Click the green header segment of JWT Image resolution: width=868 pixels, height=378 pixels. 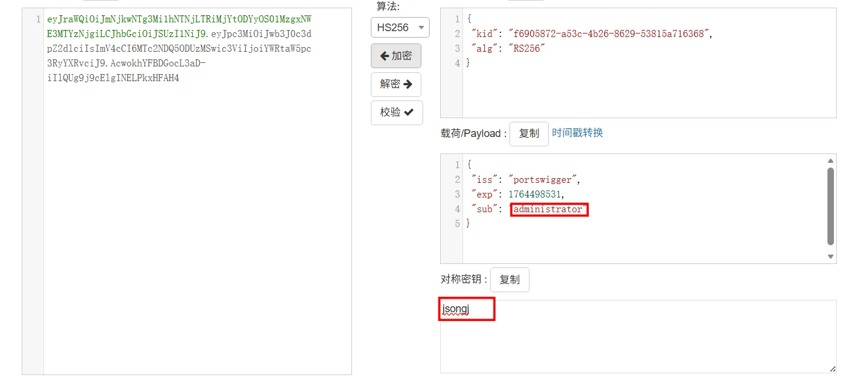coord(179,26)
